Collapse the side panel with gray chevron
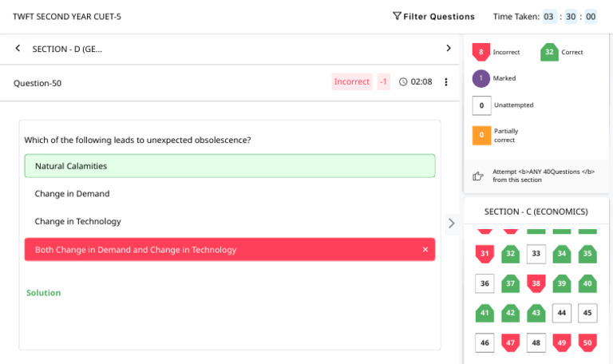 (x=452, y=224)
